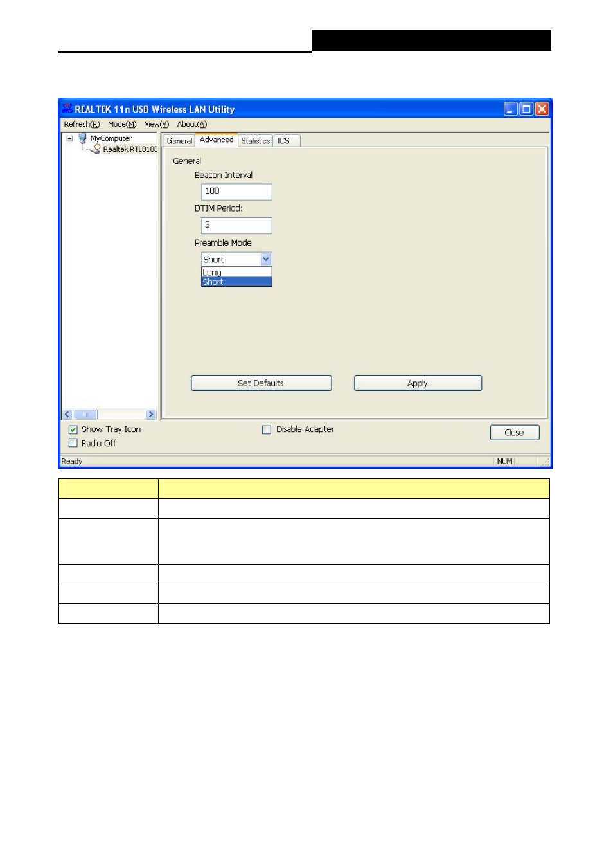Click the Apply button
The width and height of the screenshot is (613, 868).
(x=418, y=383)
